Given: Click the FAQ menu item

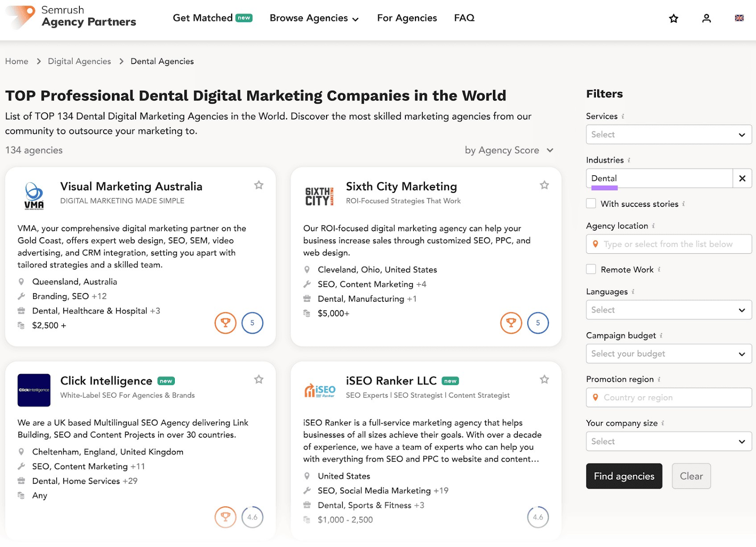Looking at the screenshot, I should tap(464, 18).
